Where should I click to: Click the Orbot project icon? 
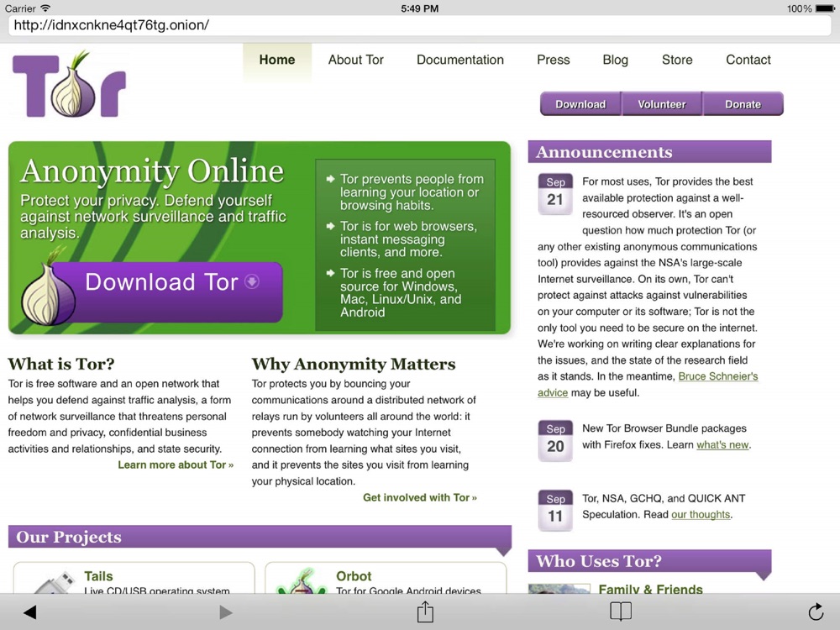click(x=302, y=581)
